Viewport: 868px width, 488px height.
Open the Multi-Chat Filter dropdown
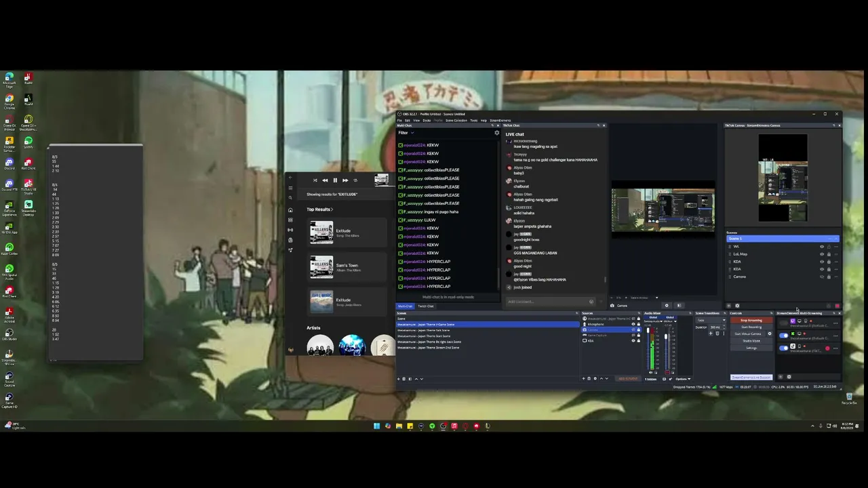pos(406,133)
